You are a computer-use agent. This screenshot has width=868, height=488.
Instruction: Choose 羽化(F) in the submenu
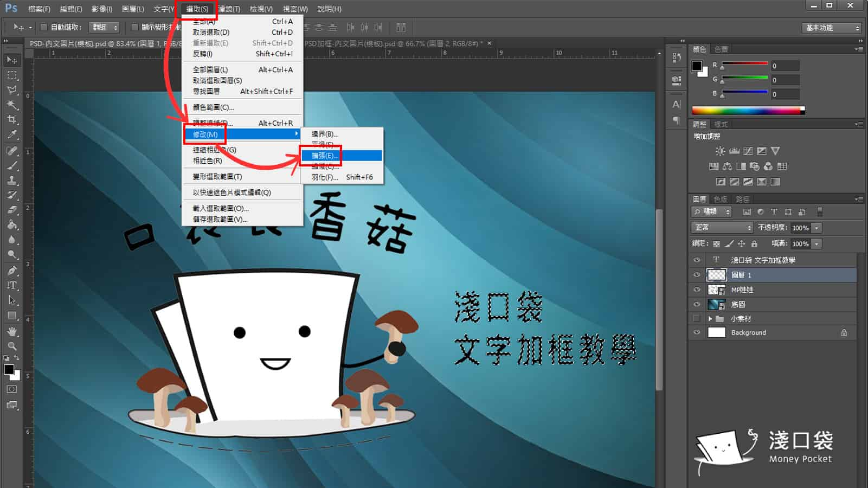tap(342, 177)
